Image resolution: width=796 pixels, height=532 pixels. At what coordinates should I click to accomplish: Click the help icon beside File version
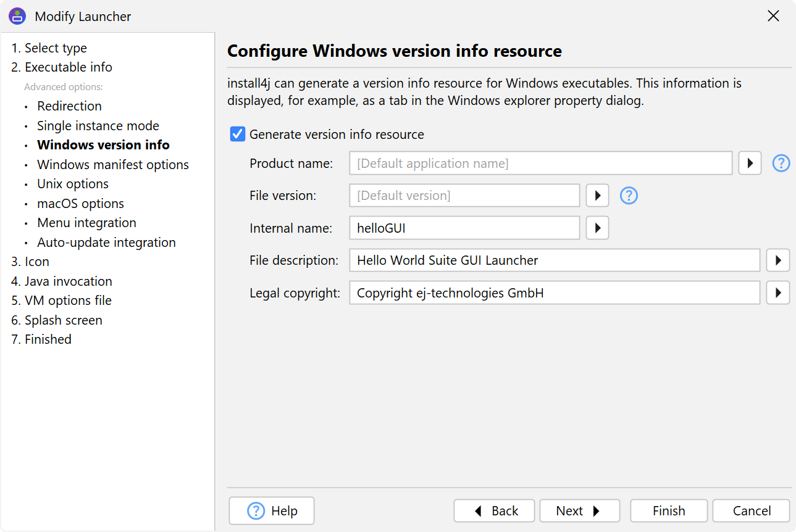[629, 196]
